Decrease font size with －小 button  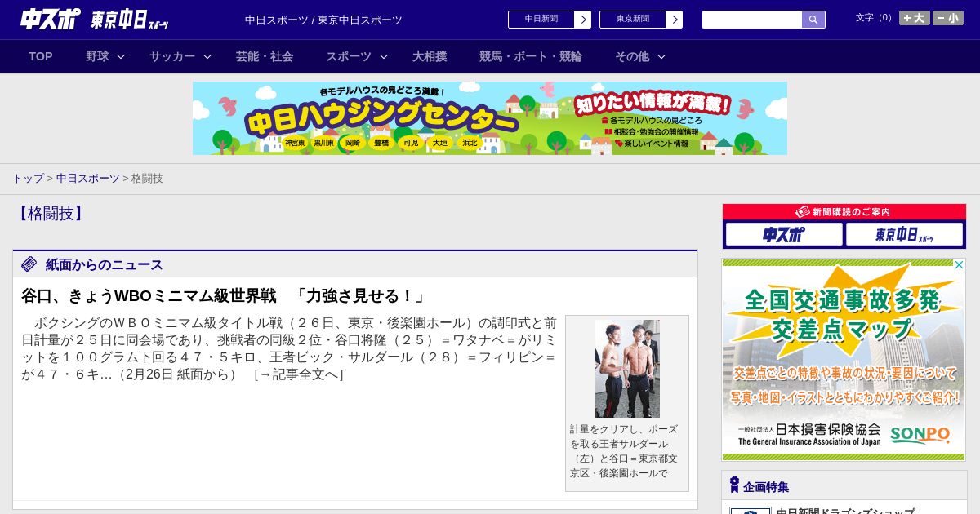(948, 18)
